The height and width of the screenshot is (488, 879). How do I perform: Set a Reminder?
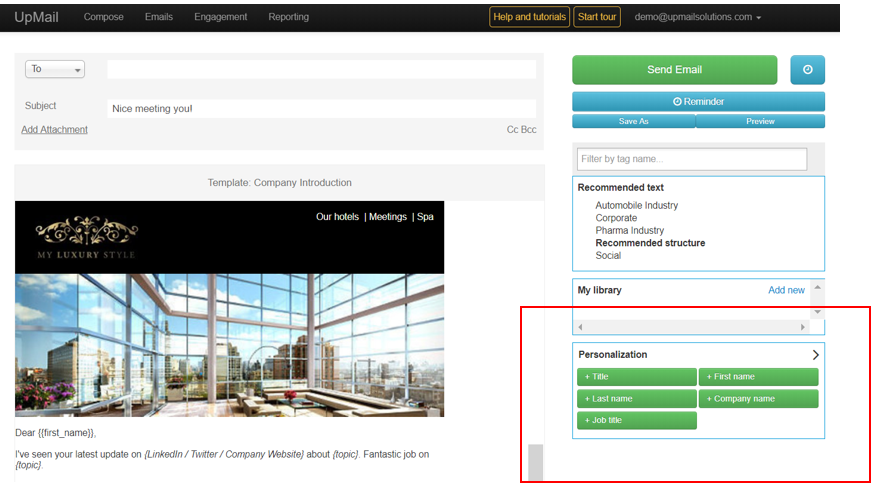(698, 101)
